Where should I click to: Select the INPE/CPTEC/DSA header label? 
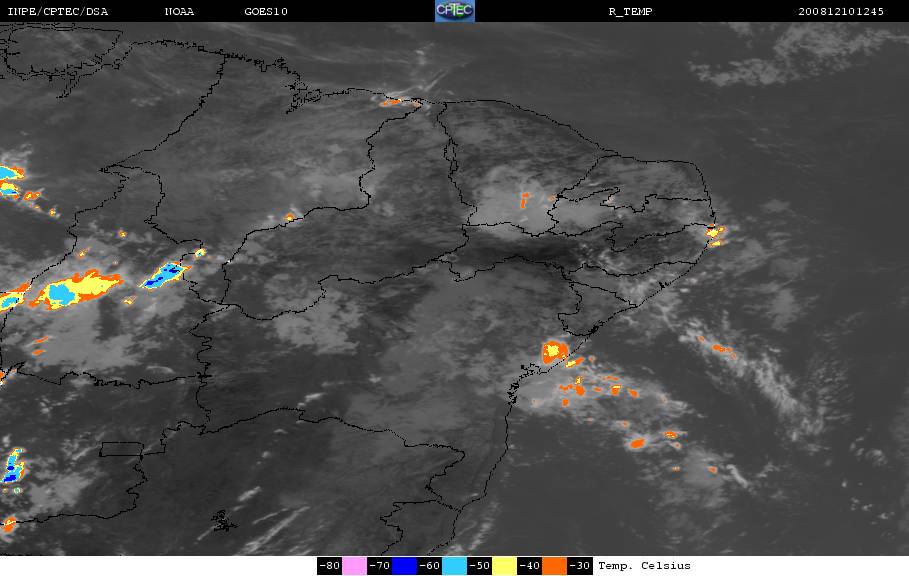pyautogui.click(x=57, y=12)
